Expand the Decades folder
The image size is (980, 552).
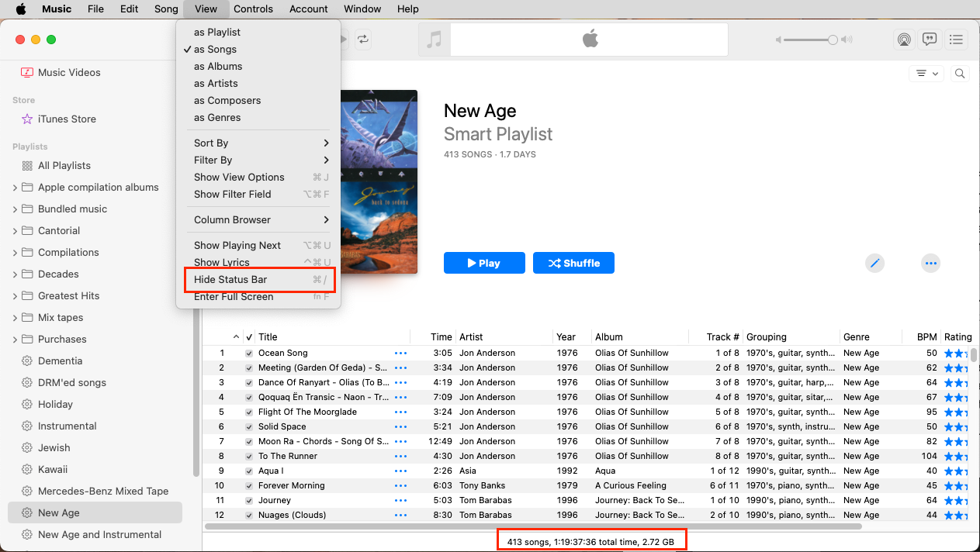point(15,274)
